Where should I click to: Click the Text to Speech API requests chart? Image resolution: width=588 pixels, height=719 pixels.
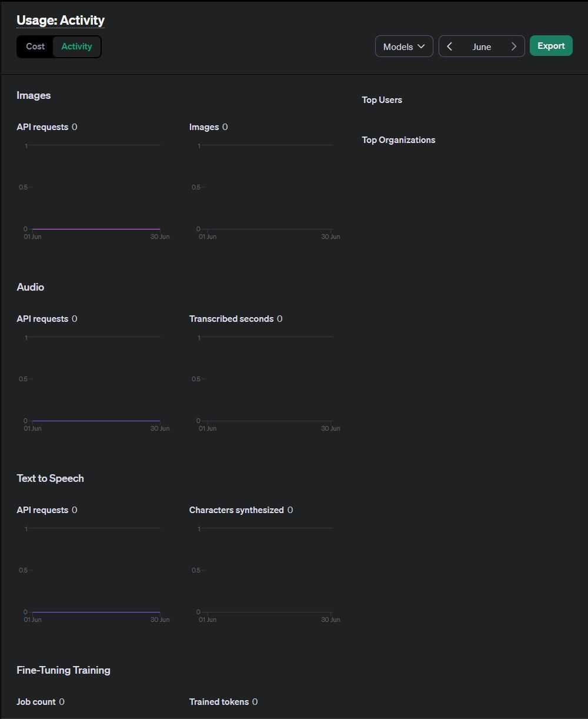(94, 571)
